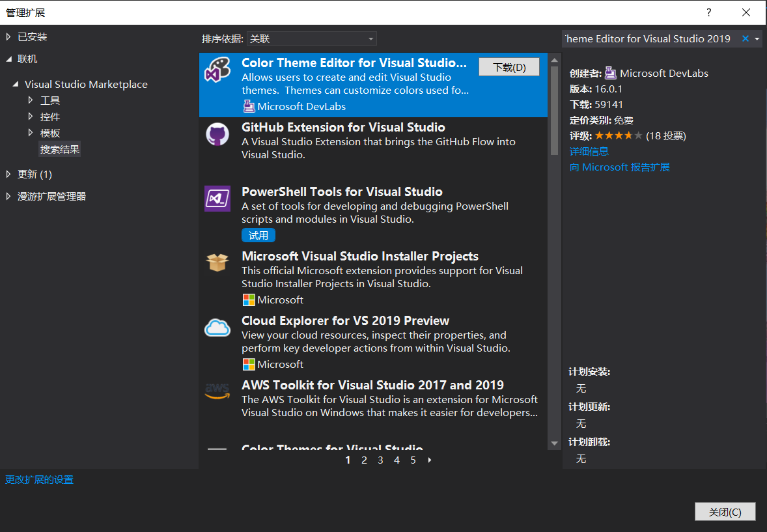Screen dimensions: 767x532
Task: Expand the 工具 subcategory
Action: click(31, 100)
